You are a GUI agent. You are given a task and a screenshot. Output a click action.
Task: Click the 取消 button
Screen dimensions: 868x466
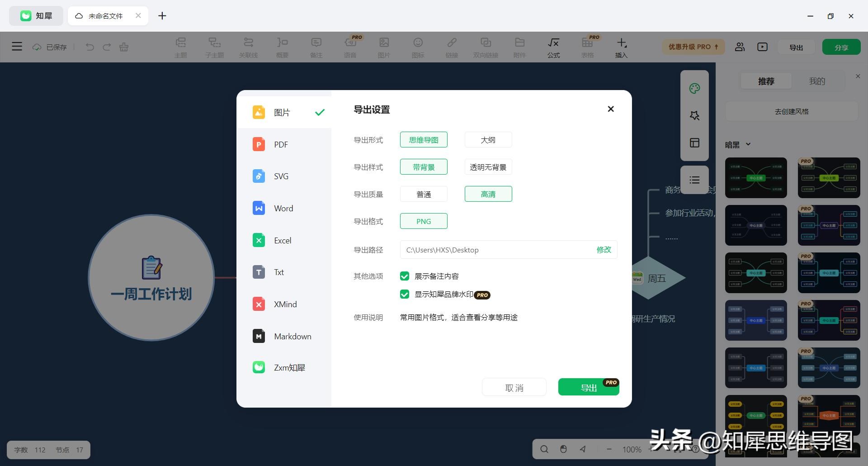coord(514,388)
